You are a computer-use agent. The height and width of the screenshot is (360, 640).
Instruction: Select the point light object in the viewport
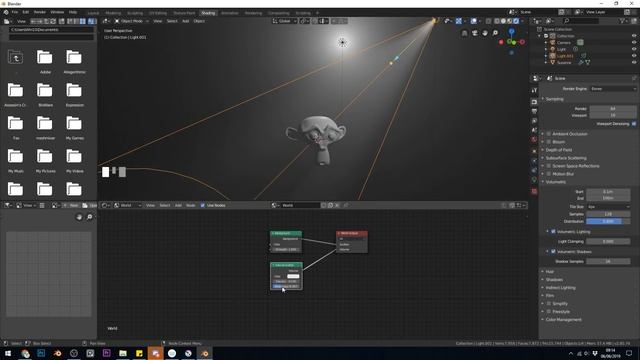[x=342, y=42]
